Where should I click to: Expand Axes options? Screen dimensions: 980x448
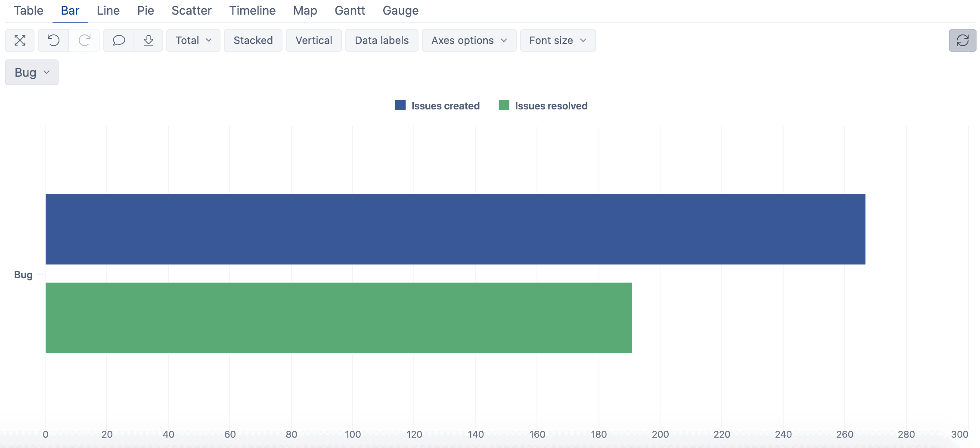(469, 40)
